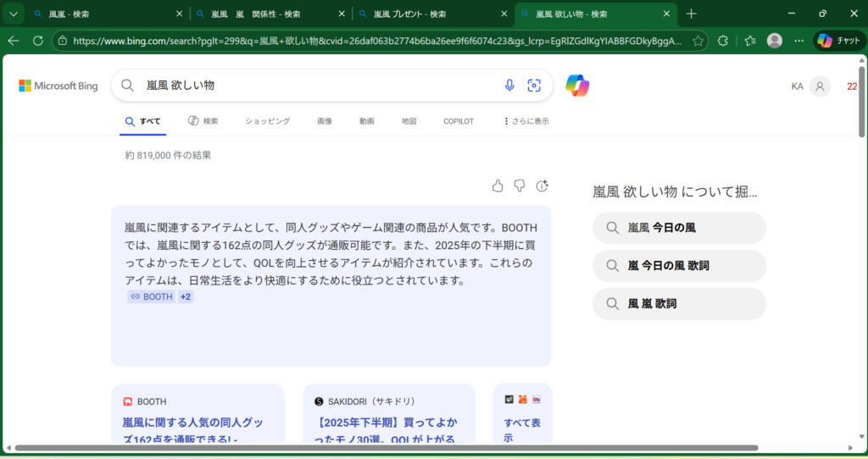Open visual search camera icon
Image resolution: width=868 pixels, height=459 pixels.
coord(534,86)
